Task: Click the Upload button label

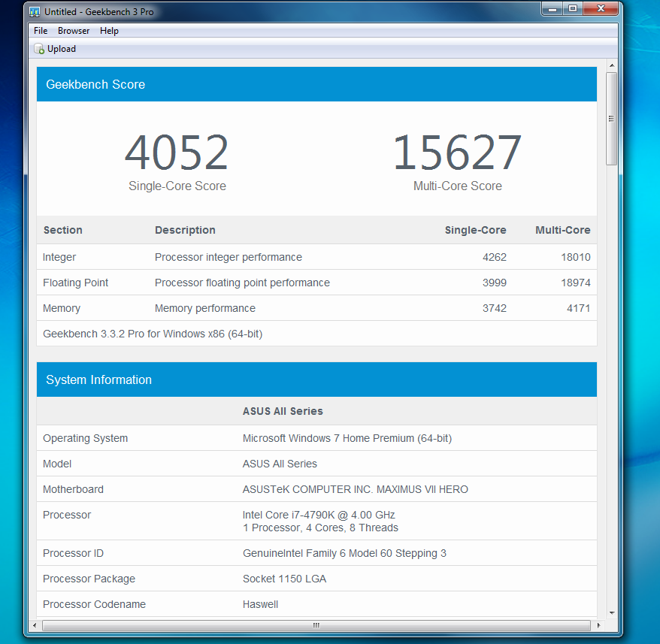Action: (62, 49)
